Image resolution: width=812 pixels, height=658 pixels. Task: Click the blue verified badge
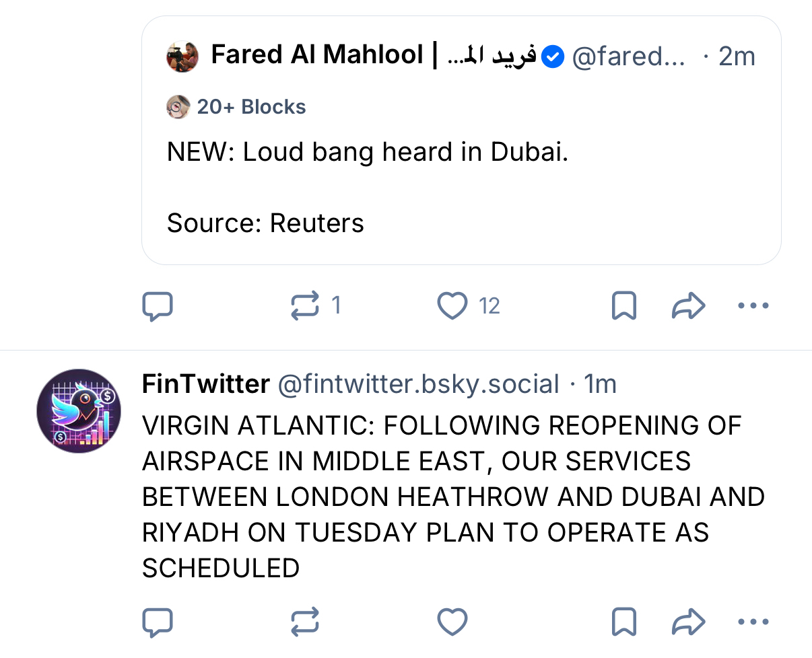(553, 57)
